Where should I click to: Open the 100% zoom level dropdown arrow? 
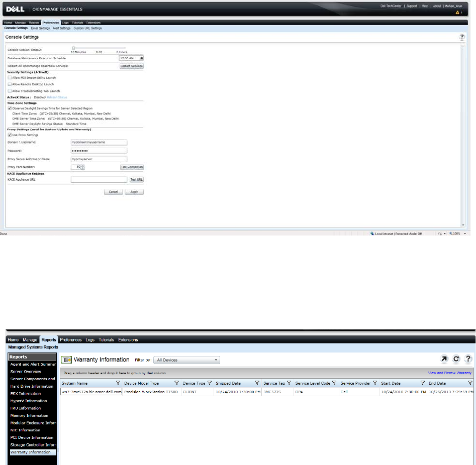point(465,234)
